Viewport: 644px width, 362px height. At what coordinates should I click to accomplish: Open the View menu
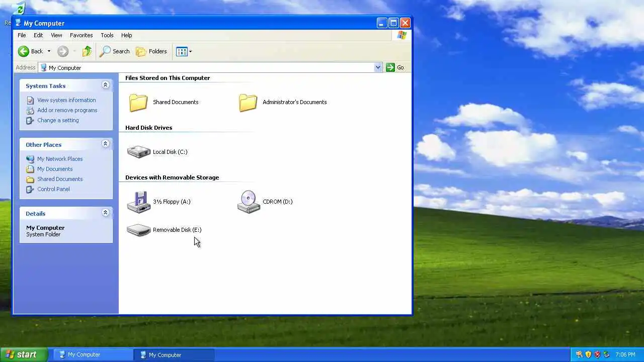(x=56, y=35)
